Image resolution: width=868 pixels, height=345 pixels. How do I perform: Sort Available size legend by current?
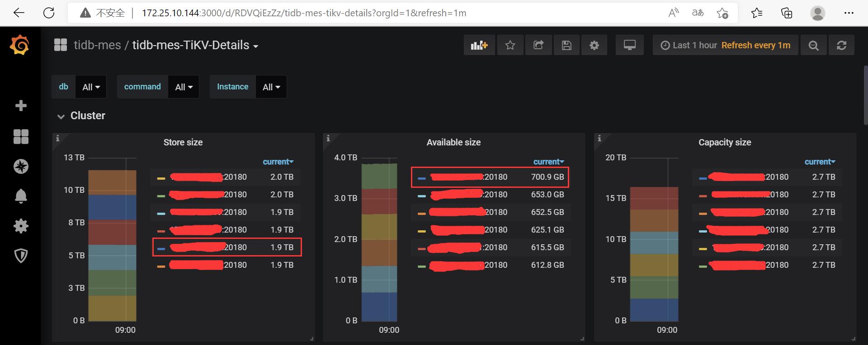click(x=548, y=162)
